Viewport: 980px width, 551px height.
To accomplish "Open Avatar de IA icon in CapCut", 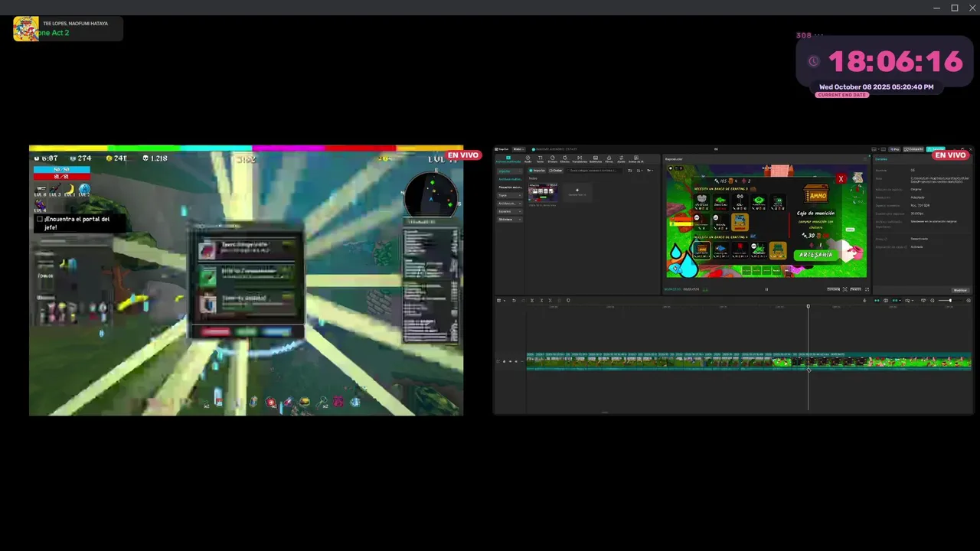I will coord(636,158).
